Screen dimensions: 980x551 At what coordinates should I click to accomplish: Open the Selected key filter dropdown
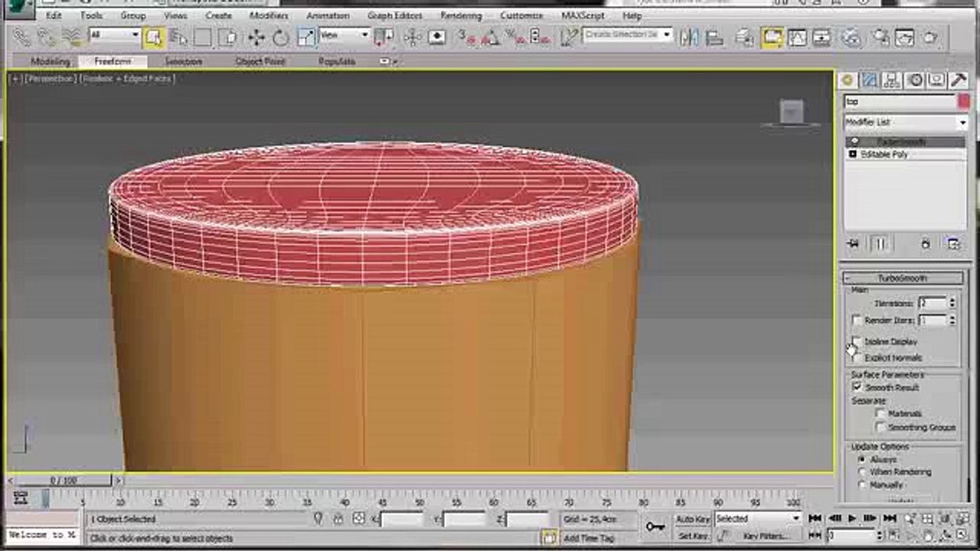point(758,519)
